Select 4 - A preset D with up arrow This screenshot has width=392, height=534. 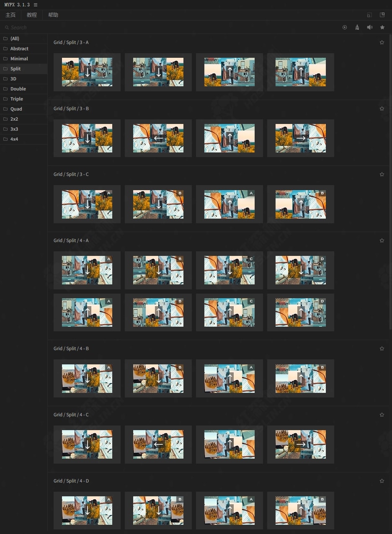pyautogui.click(x=301, y=312)
